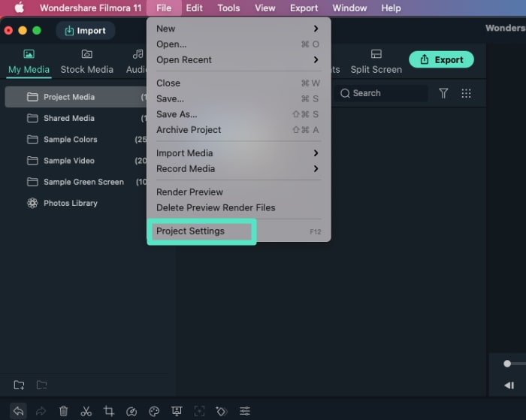Switch to the Stock Media tab

coord(87,62)
